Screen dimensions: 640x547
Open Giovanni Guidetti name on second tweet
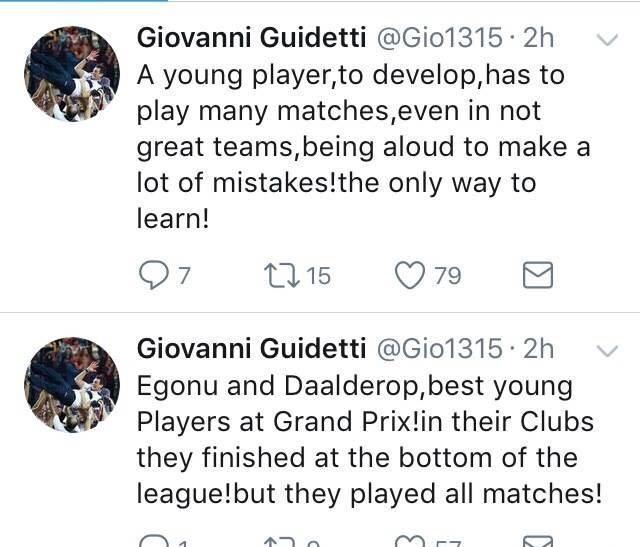tap(251, 349)
